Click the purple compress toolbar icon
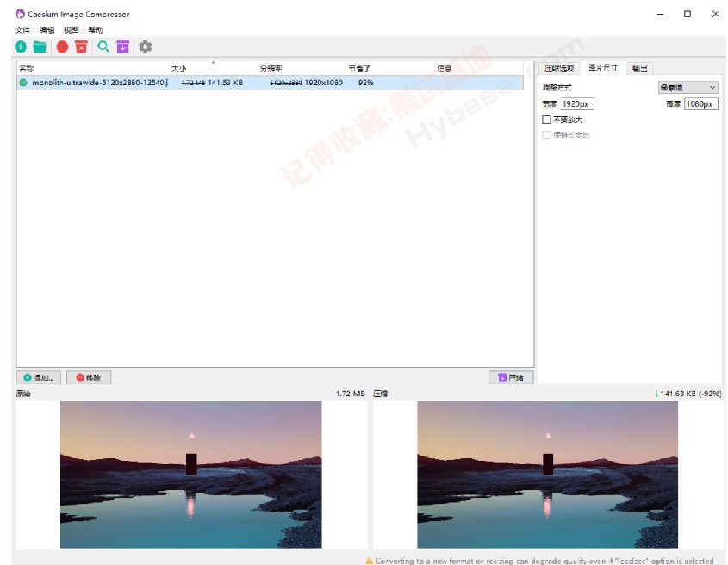728x565 pixels. 122,47
